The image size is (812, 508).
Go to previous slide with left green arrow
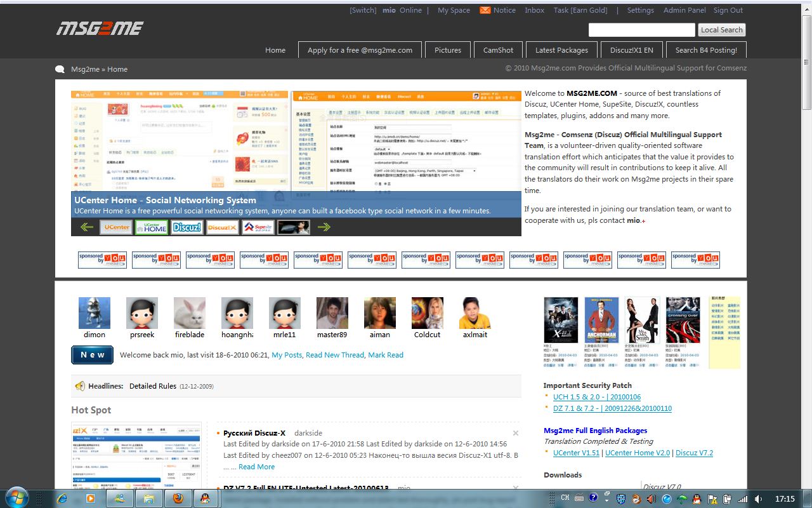pos(87,227)
